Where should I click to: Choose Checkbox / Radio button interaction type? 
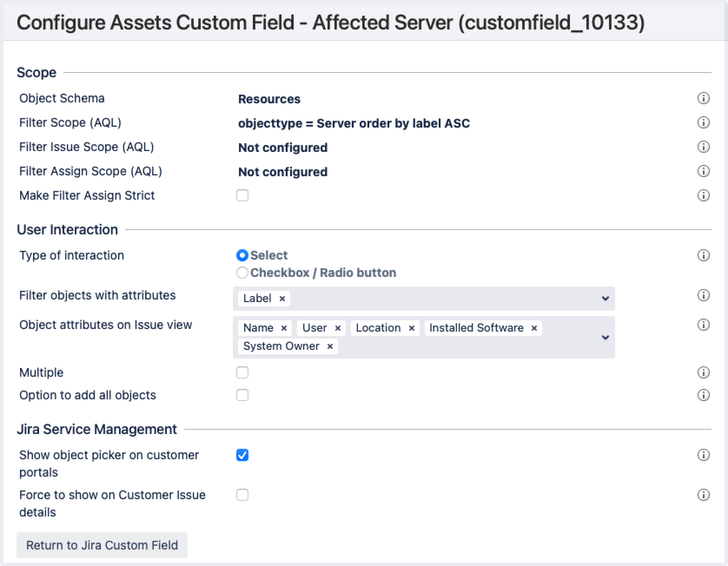242,273
